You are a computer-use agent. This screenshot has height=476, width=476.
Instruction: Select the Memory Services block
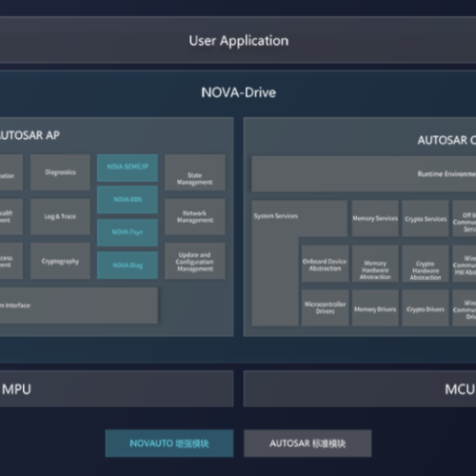click(x=375, y=218)
